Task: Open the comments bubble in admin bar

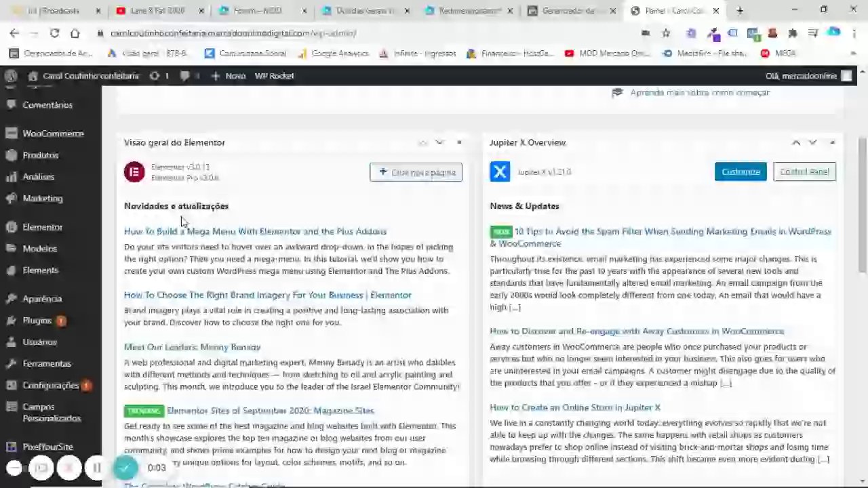Action: pyautogui.click(x=189, y=76)
